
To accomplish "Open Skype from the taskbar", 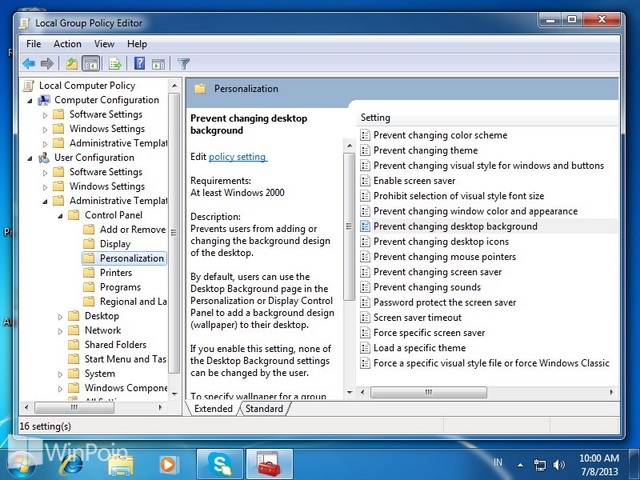I will point(220,464).
